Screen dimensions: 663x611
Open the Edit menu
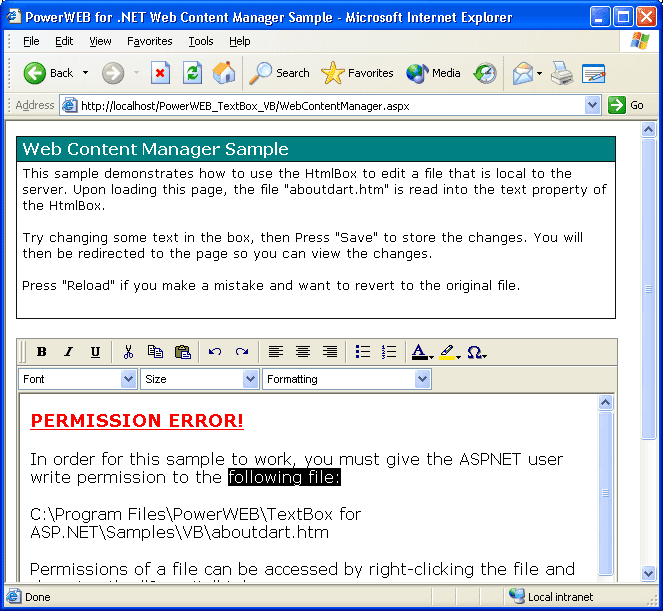pyautogui.click(x=64, y=41)
